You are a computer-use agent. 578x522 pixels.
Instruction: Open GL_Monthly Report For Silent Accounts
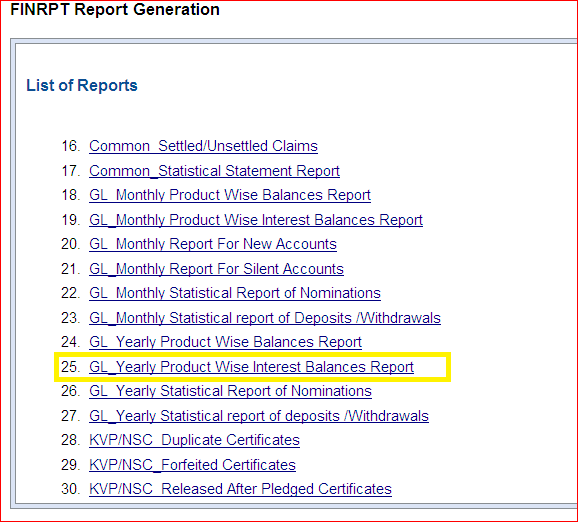pyautogui.click(x=216, y=269)
